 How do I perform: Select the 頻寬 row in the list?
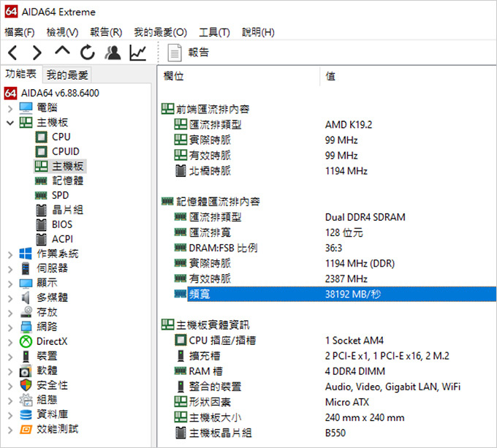[x=335, y=294]
